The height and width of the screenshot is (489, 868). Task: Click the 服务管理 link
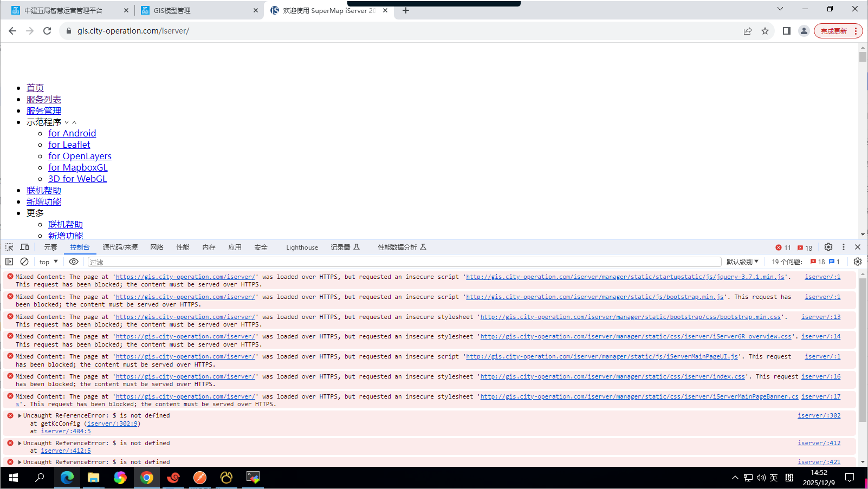[44, 110]
